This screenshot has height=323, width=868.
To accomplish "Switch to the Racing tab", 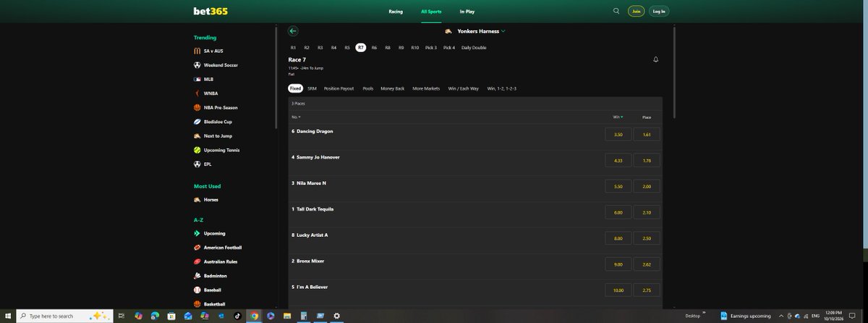I will click(x=396, y=12).
